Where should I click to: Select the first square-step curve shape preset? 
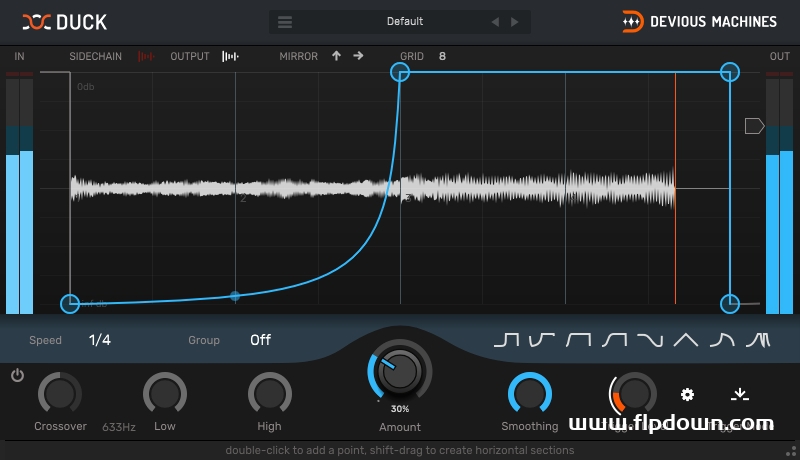click(506, 340)
